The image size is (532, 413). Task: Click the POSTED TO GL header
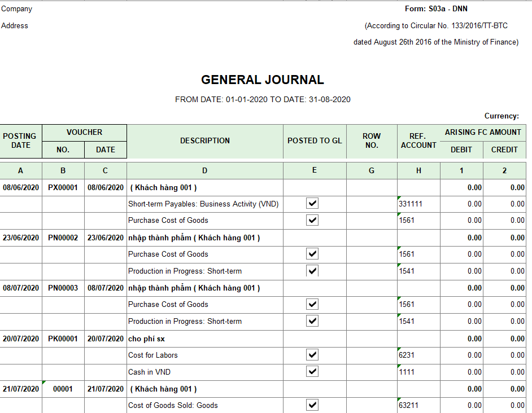pos(315,141)
